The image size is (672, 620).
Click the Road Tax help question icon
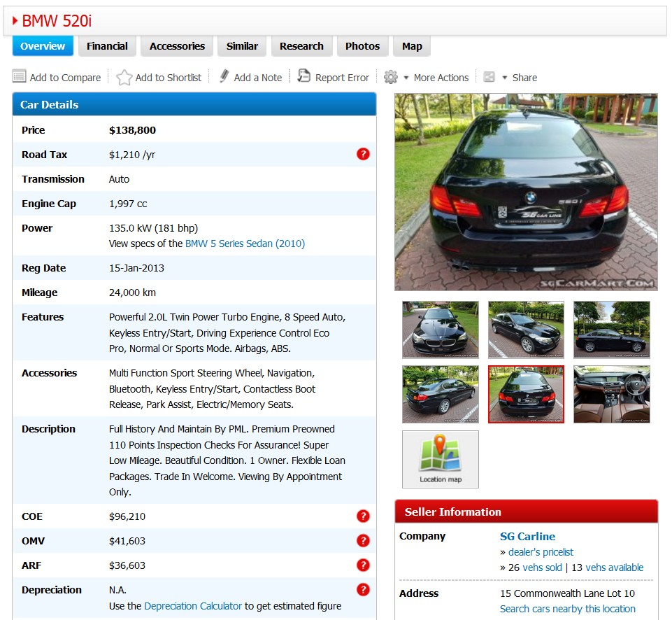pyautogui.click(x=363, y=154)
